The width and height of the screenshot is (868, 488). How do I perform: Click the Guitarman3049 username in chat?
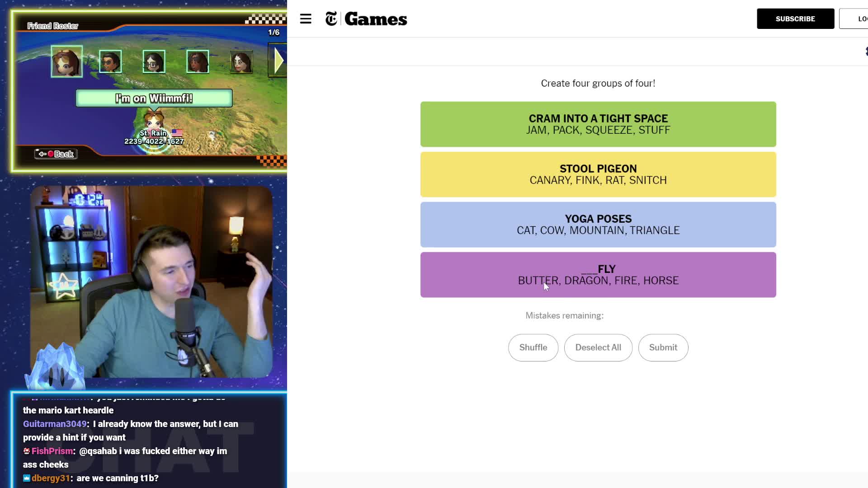[x=55, y=424]
